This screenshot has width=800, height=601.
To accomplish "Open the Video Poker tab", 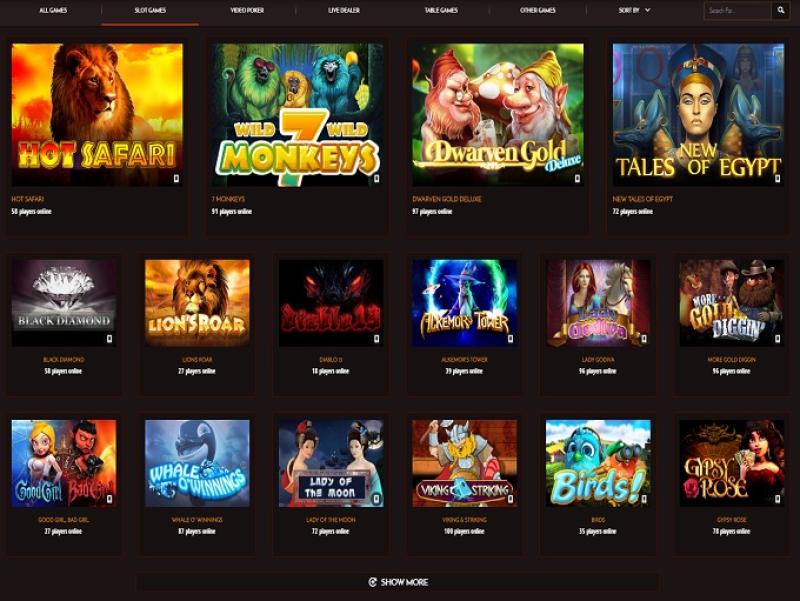I will (x=247, y=10).
